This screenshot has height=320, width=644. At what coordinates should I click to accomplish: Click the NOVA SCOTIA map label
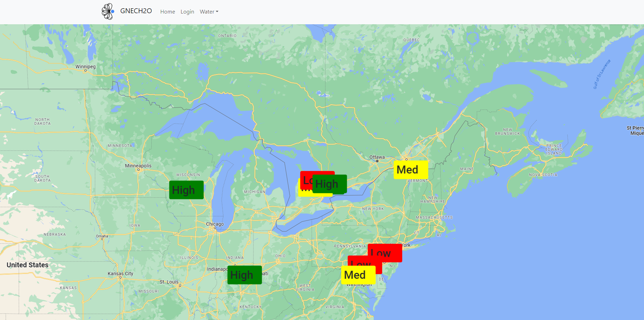pyautogui.click(x=543, y=175)
